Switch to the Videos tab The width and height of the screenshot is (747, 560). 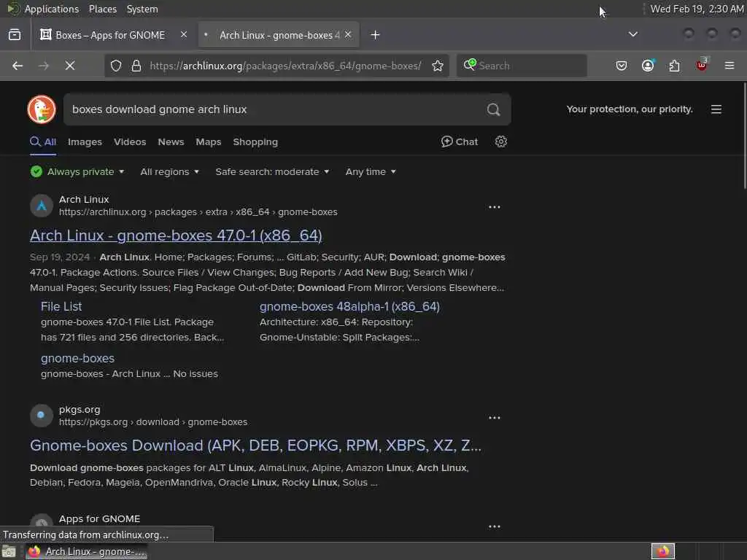(130, 142)
